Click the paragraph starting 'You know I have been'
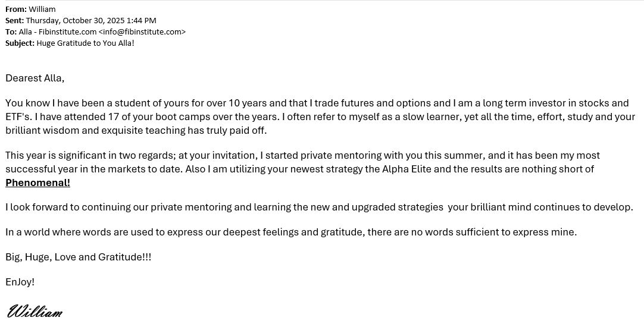Image resolution: width=644 pixels, height=327 pixels. point(317,103)
